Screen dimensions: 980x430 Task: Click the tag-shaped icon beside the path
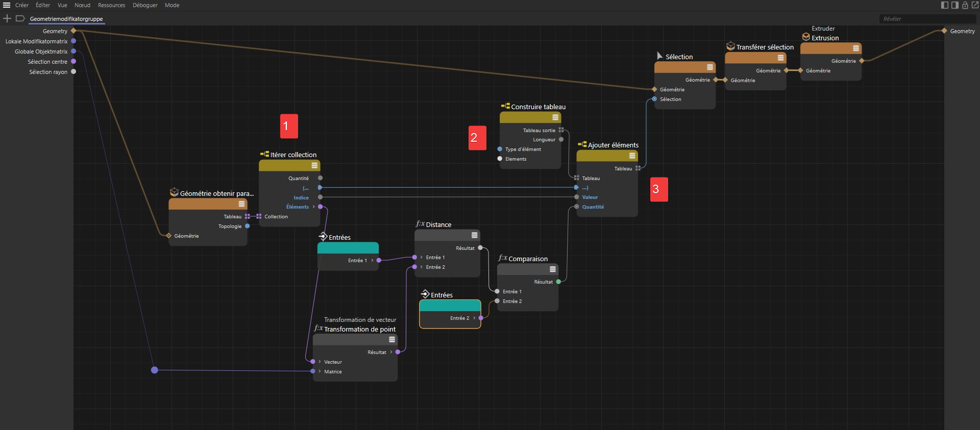[x=20, y=18]
